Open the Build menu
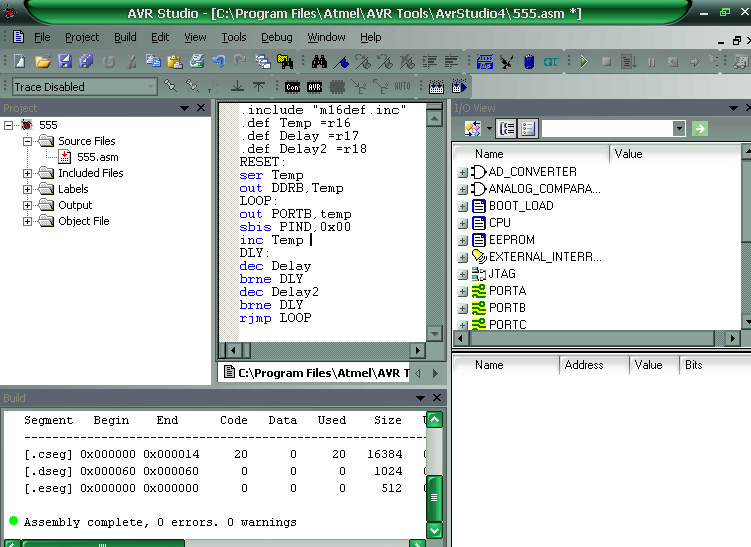This screenshot has height=547, width=751. [125, 37]
